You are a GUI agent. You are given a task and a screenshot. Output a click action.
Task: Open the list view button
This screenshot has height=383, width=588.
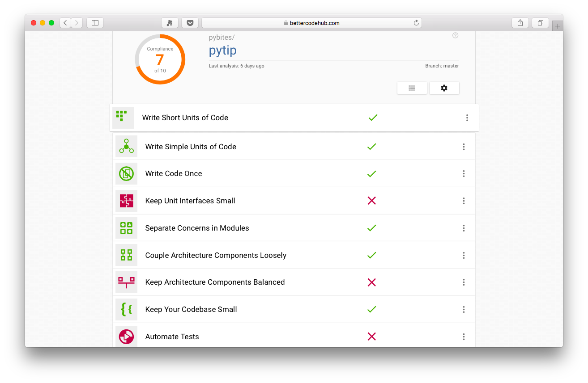coord(412,88)
